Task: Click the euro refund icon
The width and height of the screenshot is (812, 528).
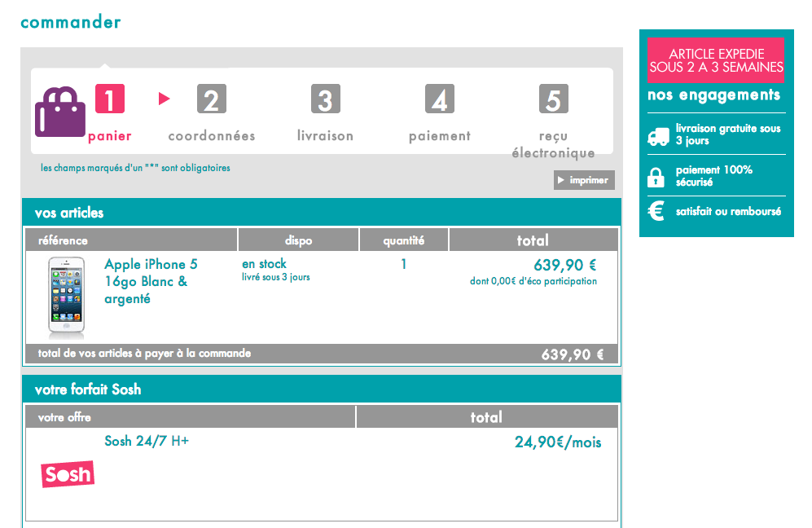Action: tap(656, 211)
